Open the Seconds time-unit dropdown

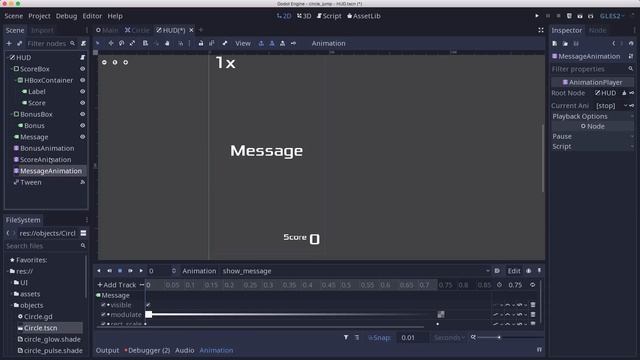[x=449, y=338]
